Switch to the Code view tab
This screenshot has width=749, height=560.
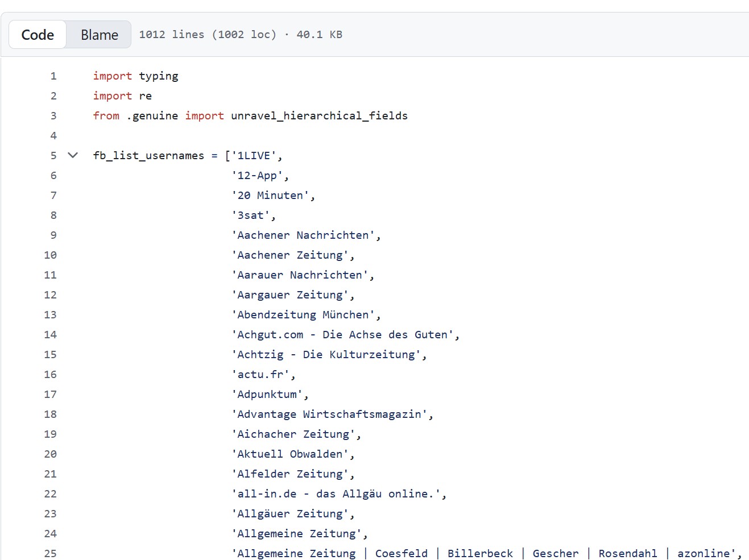pos(38,35)
